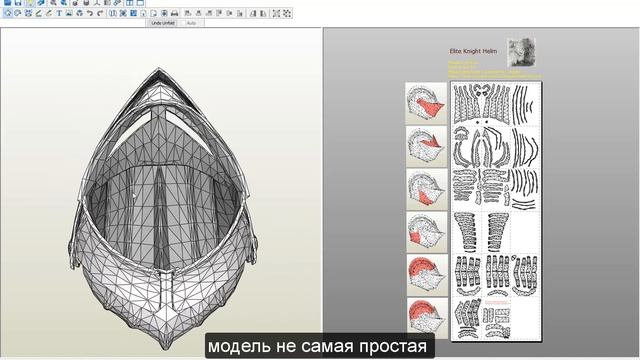Viewport: 640px width, 360px height.
Task: Click the last icon in the toolbar row
Action: click(287, 13)
